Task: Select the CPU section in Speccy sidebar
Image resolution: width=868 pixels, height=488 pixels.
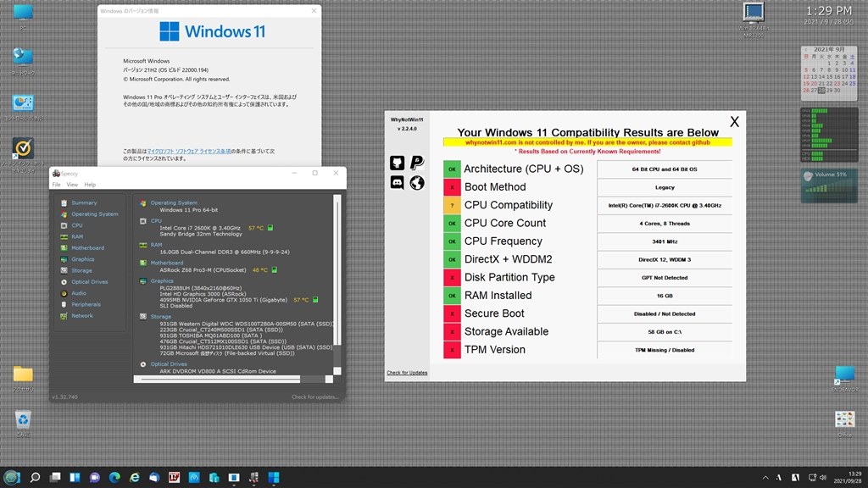Action: (77, 225)
